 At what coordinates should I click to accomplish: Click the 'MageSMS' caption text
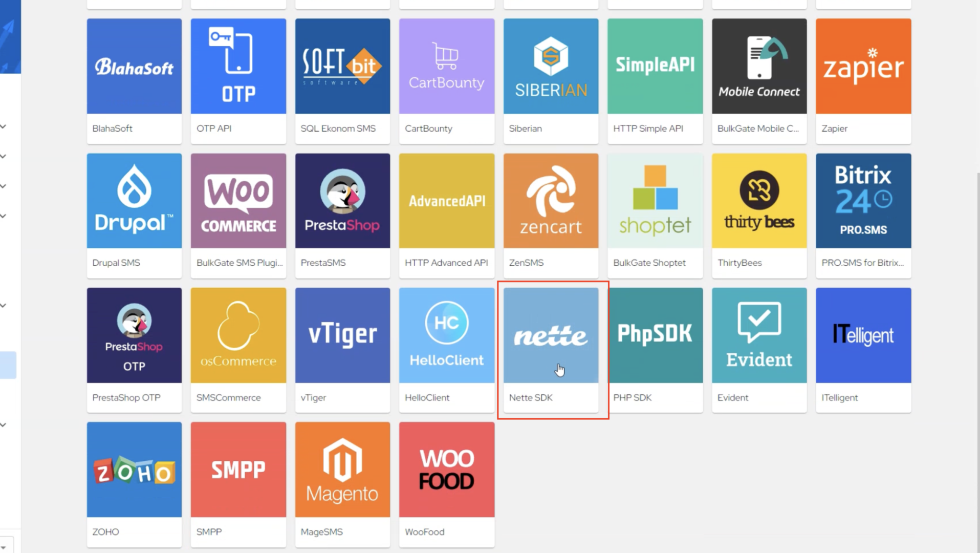(321, 532)
